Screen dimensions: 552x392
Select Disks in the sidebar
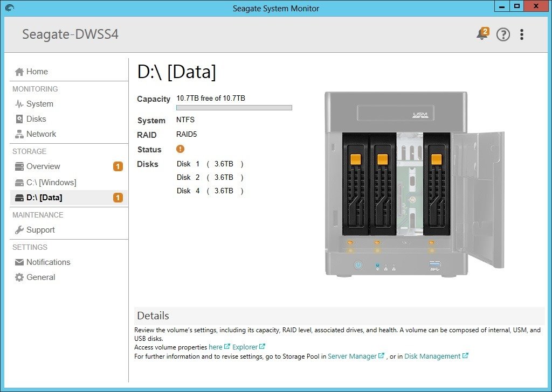pyautogui.click(x=36, y=119)
